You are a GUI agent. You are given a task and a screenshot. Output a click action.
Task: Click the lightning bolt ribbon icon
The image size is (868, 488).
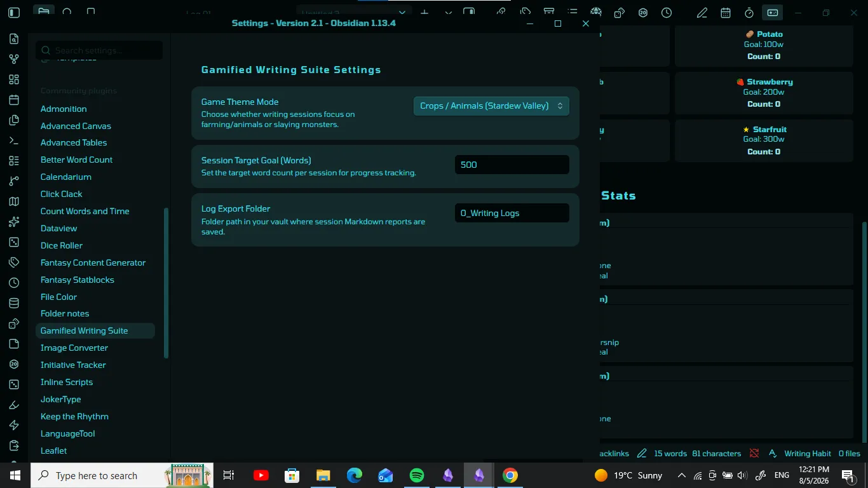[x=13, y=425]
